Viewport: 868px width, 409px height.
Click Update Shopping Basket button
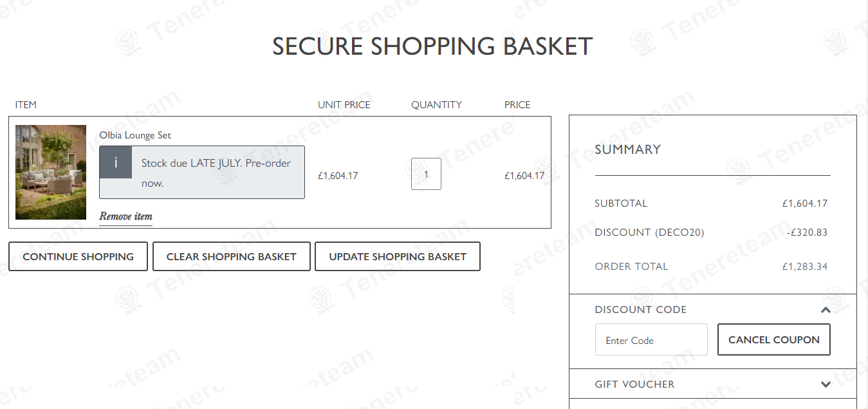(398, 256)
